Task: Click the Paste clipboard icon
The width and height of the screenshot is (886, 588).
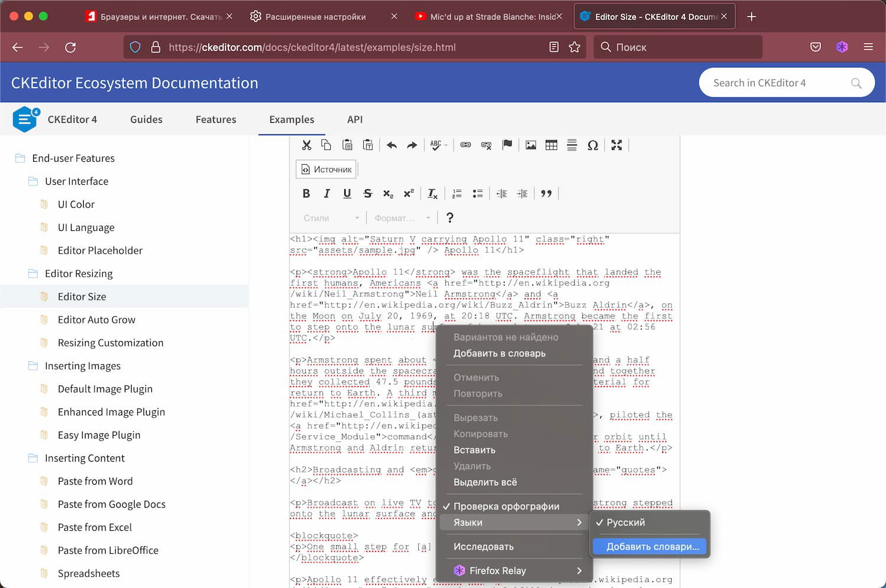Action: click(x=347, y=145)
